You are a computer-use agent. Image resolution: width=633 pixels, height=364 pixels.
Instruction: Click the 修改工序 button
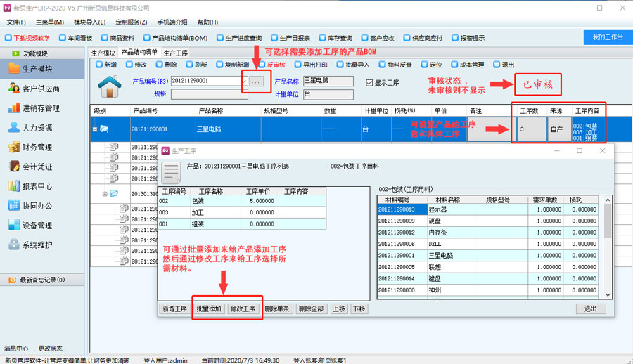point(243,308)
